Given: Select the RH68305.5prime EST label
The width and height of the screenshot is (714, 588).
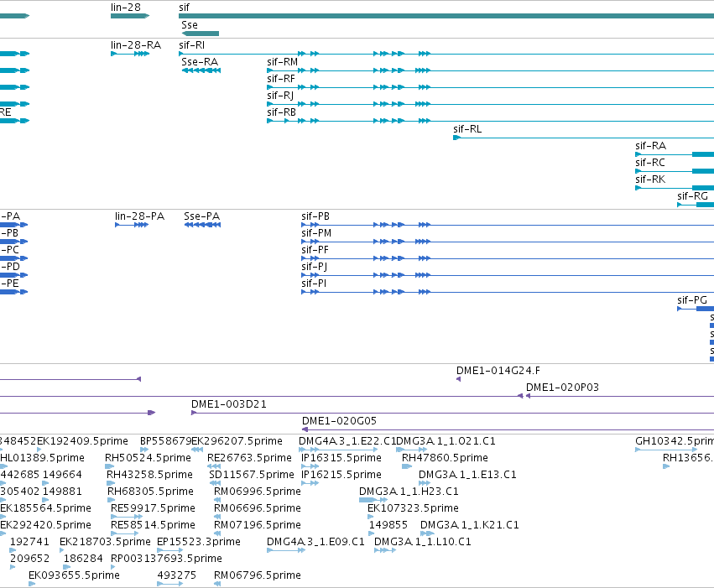Looking at the screenshot, I should coord(150,492).
